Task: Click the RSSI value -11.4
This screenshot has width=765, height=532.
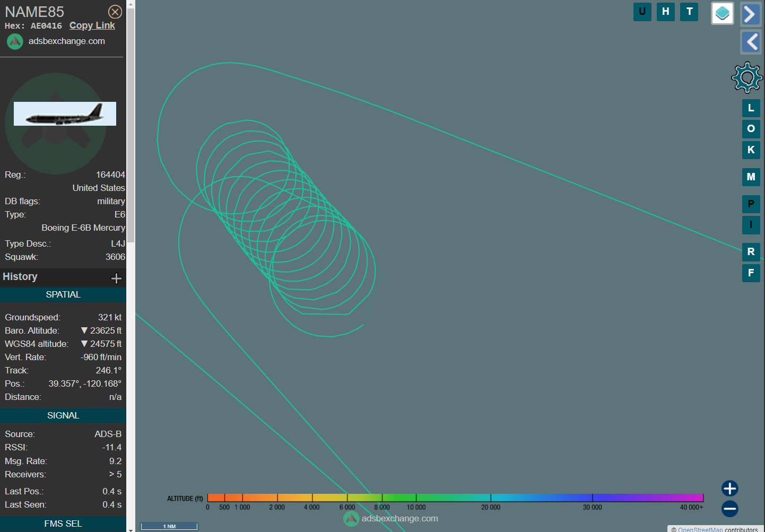Action: tap(112, 447)
